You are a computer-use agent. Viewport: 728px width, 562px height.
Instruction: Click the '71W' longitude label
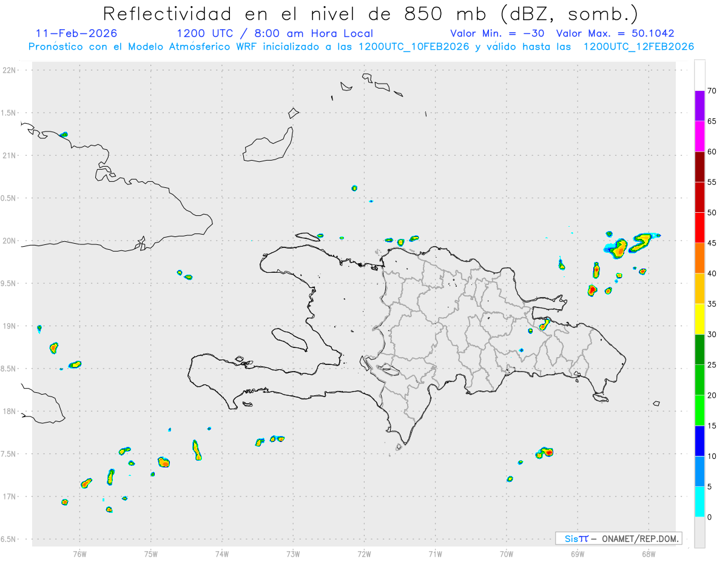[x=435, y=553]
